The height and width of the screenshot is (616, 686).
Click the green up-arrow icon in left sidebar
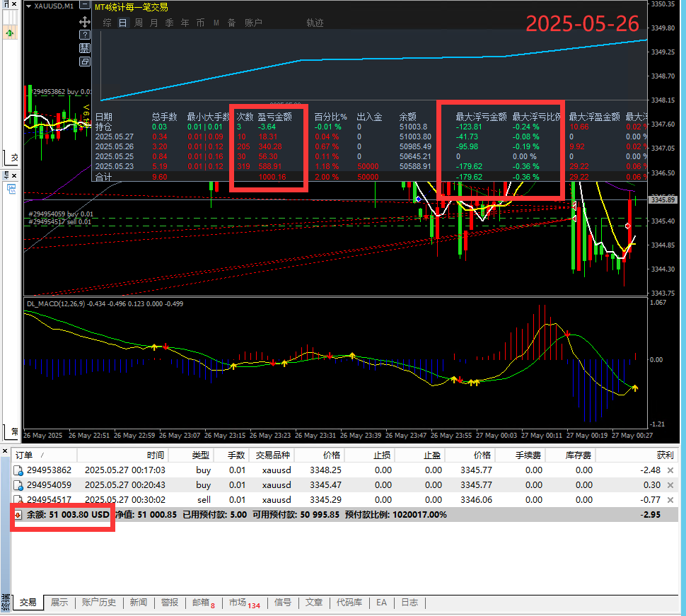coord(10,33)
